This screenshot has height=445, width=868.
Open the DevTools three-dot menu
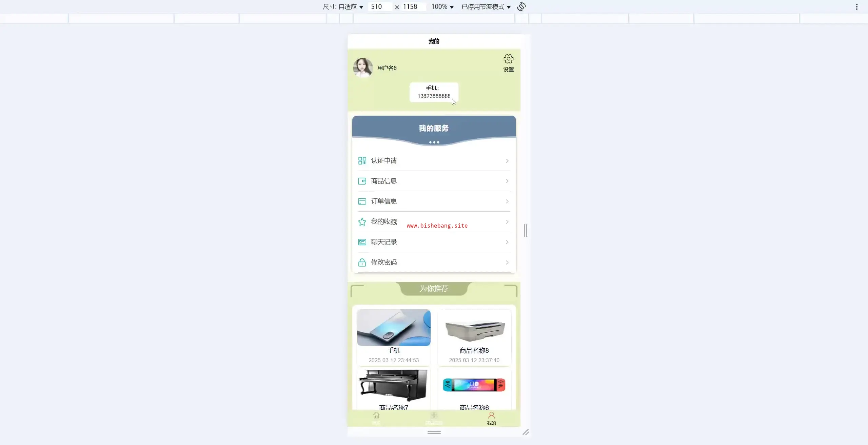coord(856,7)
